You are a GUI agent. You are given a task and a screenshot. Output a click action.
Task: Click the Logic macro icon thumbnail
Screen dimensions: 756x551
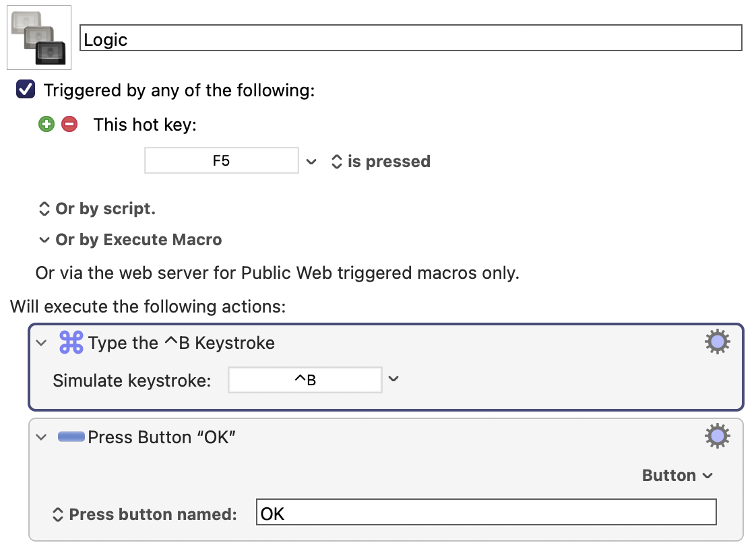[x=39, y=38]
